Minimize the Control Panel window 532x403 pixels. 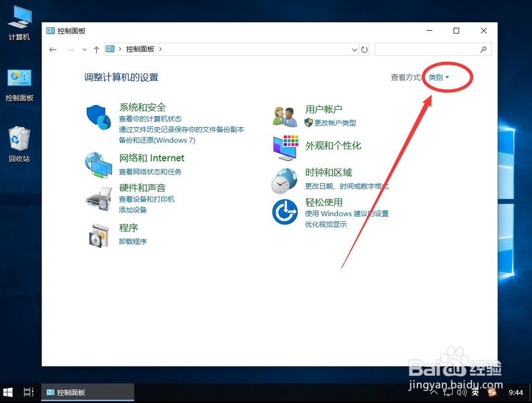(429, 31)
